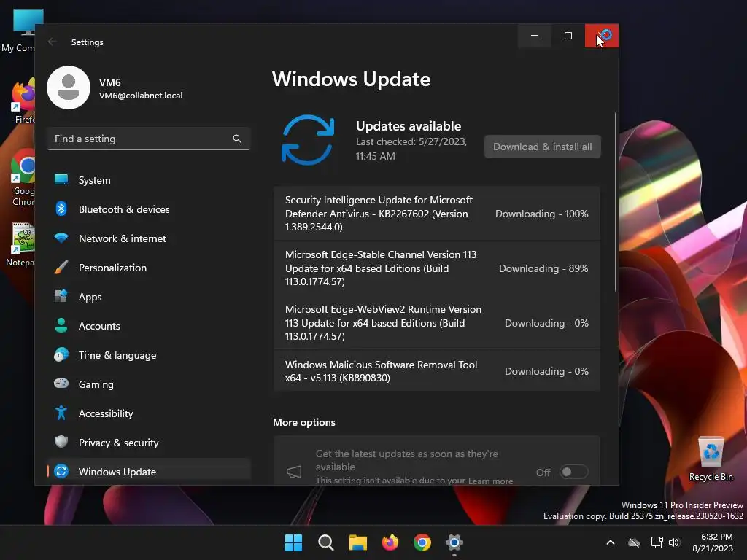The width and height of the screenshot is (747, 560).
Task: Open Privacy & security label
Action: [x=119, y=443]
